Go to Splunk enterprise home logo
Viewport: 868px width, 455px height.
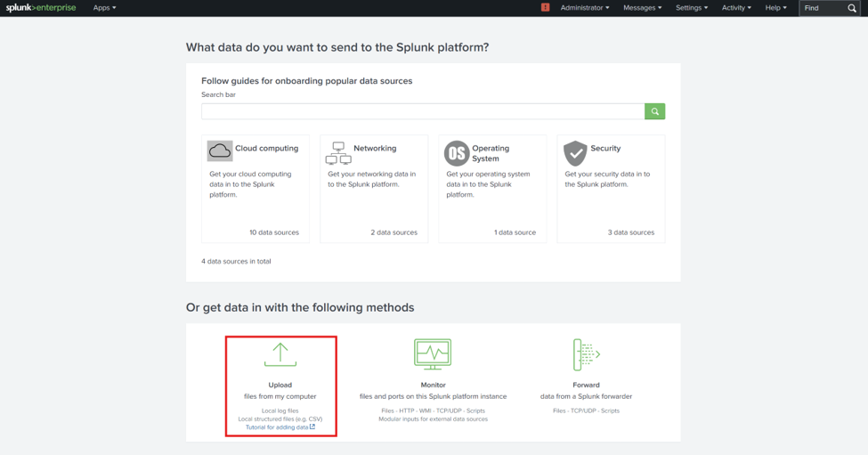[41, 8]
